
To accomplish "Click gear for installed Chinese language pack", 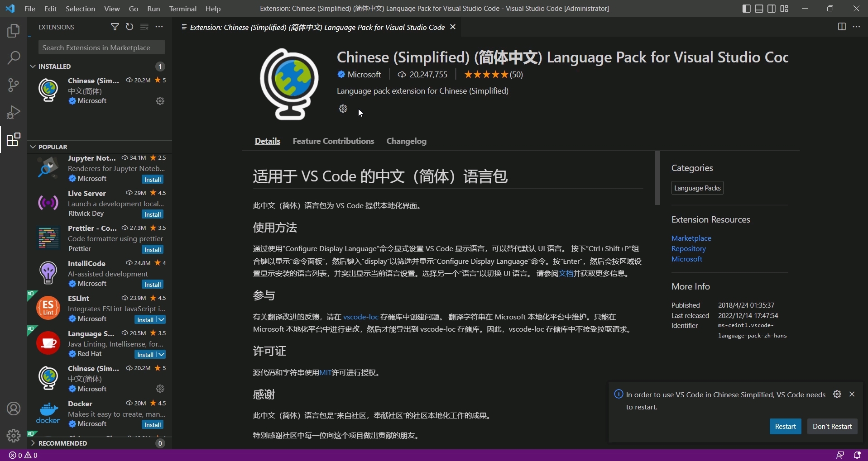I will click(x=160, y=101).
